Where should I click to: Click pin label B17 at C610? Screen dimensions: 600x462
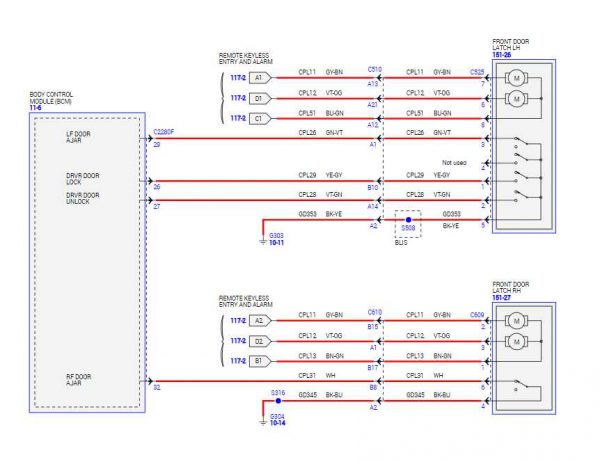pyautogui.click(x=373, y=367)
